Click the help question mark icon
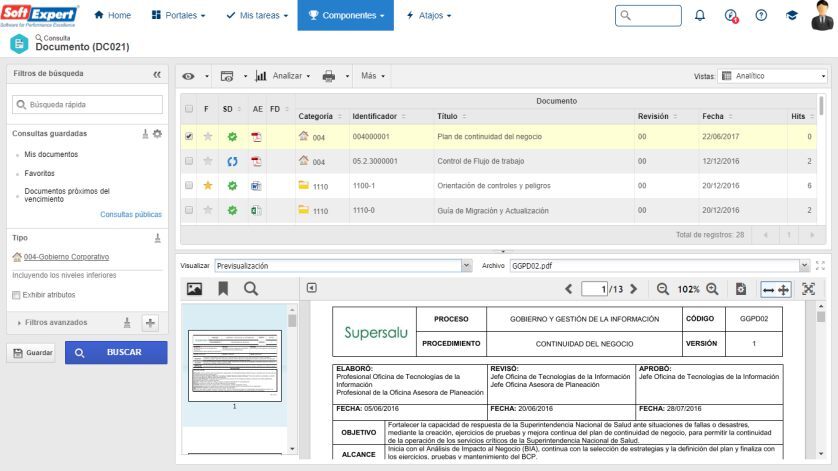838x471 pixels. click(x=761, y=16)
